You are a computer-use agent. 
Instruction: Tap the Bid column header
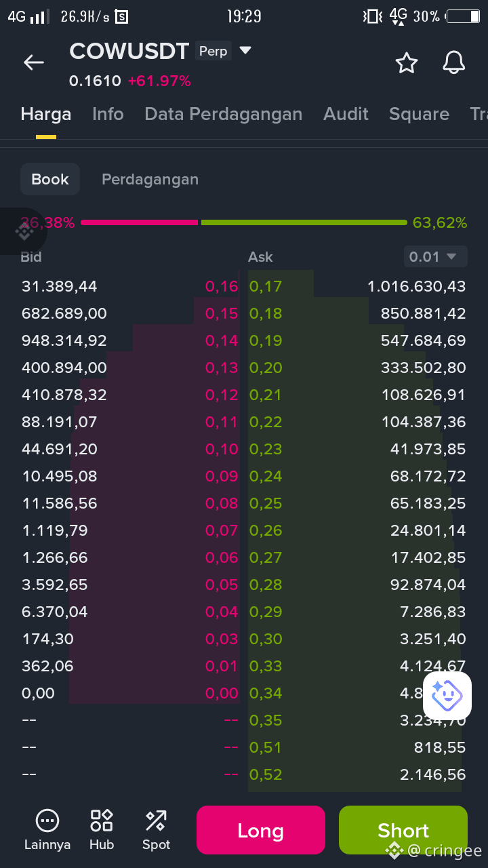[x=31, y=257]
